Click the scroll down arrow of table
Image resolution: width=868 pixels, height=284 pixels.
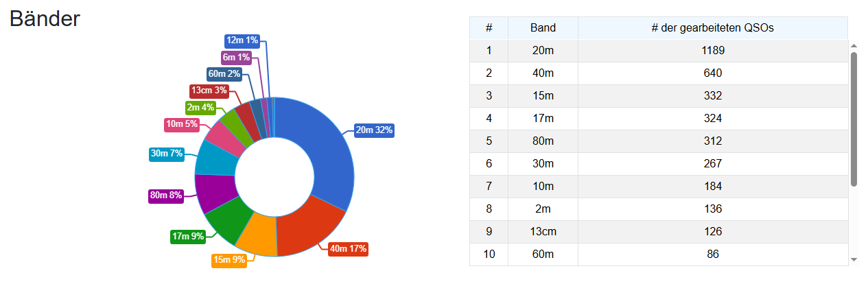coord(854,259)
